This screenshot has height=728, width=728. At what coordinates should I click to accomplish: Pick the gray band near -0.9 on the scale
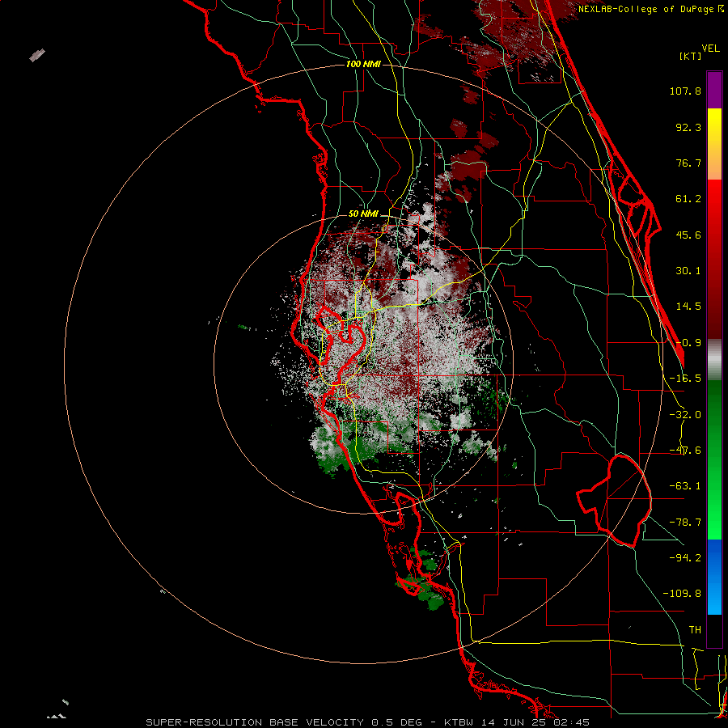pos(714,359)
